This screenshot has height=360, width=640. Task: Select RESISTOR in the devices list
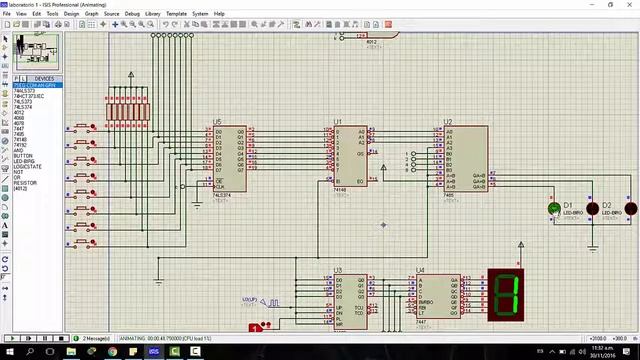coord(25,183)
